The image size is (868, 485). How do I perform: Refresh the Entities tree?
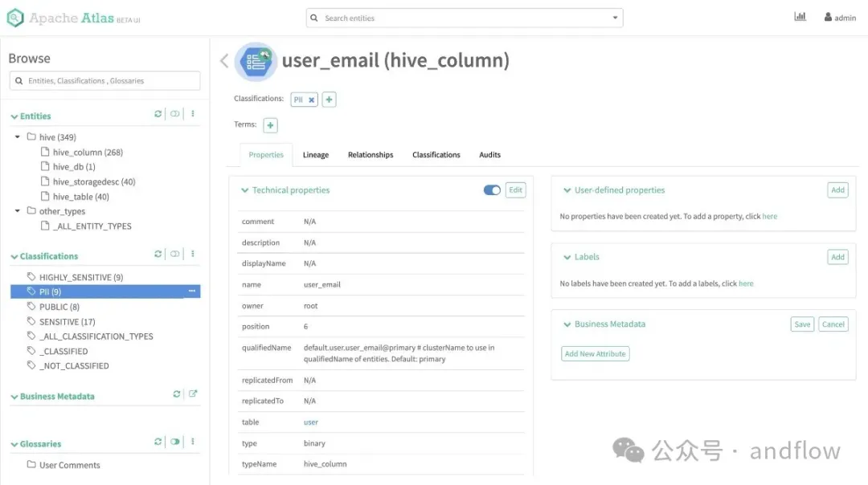158,115
